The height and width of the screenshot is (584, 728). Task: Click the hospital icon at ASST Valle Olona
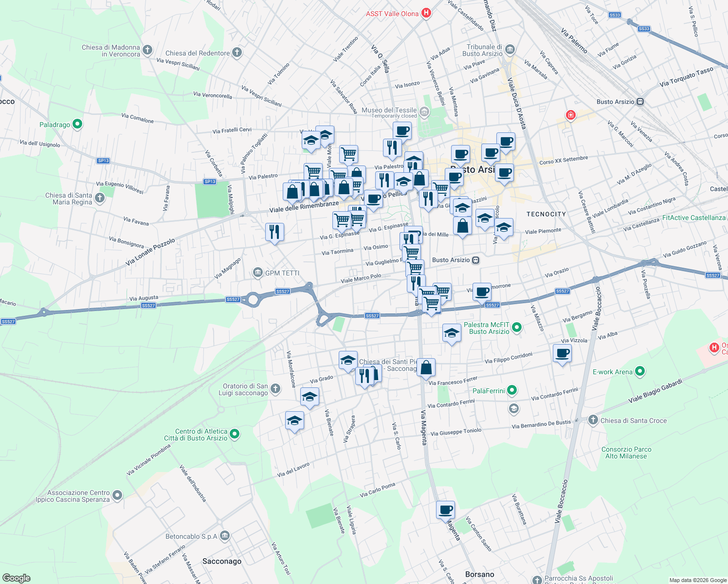(x=426, y=13)
